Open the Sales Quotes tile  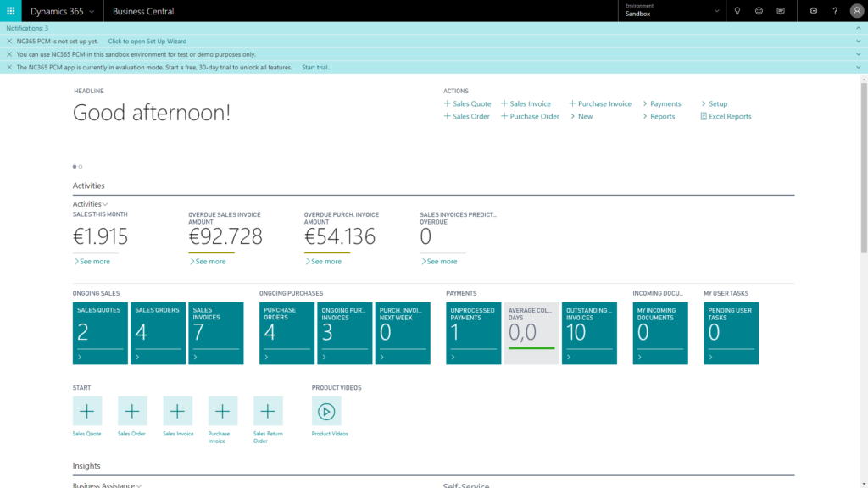(x=100, y=333)
